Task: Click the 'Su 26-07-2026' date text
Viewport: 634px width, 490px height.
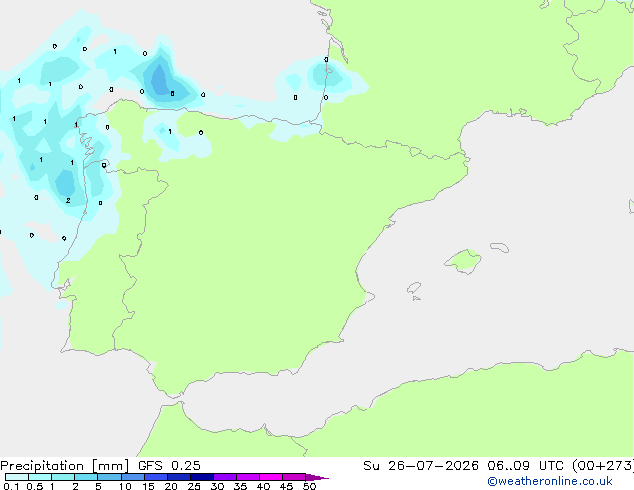Action: pos(421,466)
